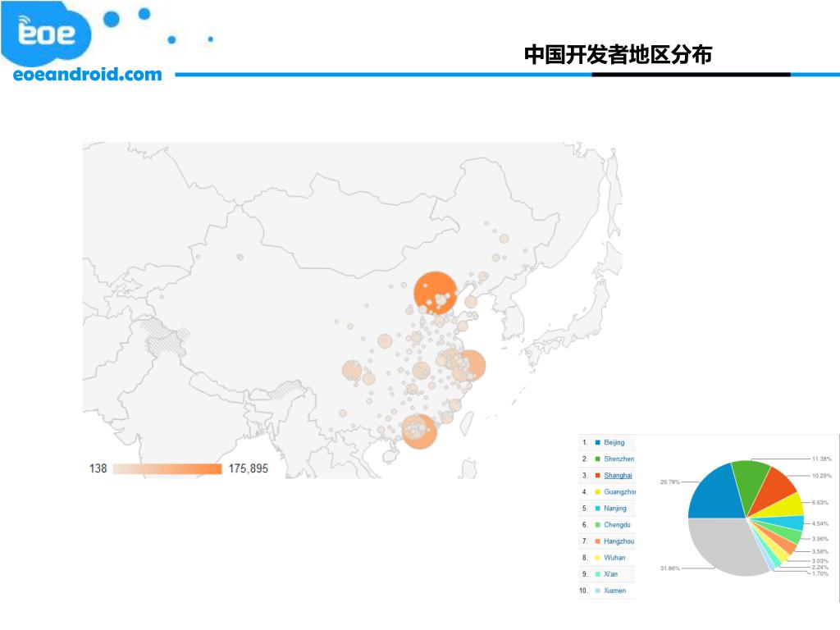Select the legend minimum value 138
Image resolution: width=840 pixels, height=630 pixels.
[98, 468]
